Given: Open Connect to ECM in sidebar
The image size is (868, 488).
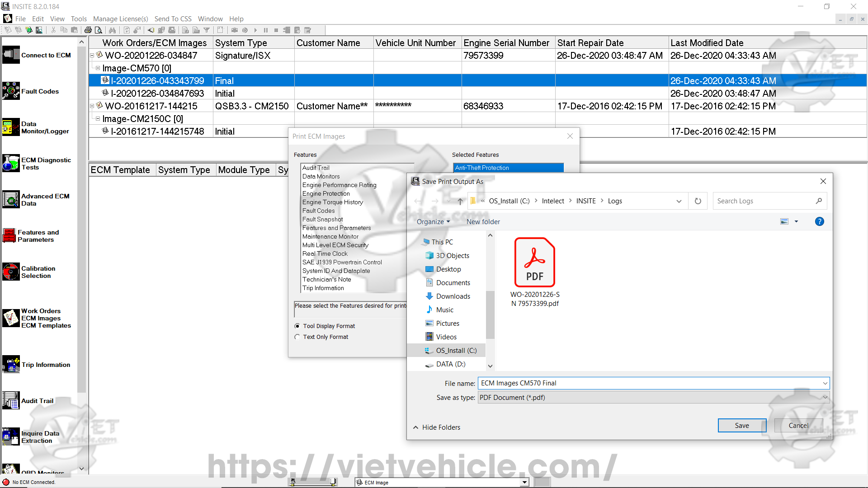Looking at the screenshot, I should pyautogui.click(x=11, y=55).
